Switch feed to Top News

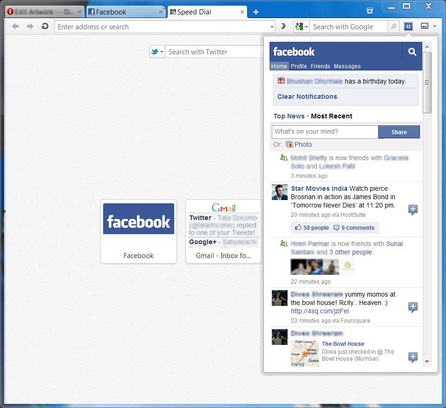point(289,116)
